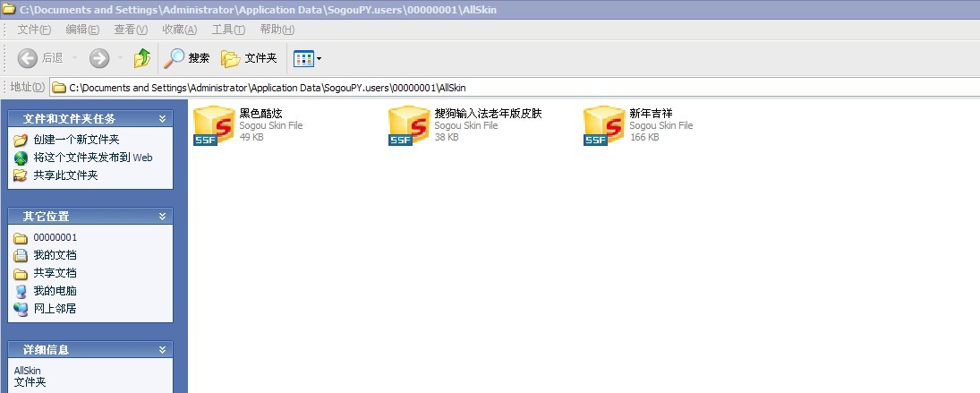Click 共享此文件夹 link
The height and width of the screenshot is (393, 980).
pyautogui.click(x=65, y=175)
